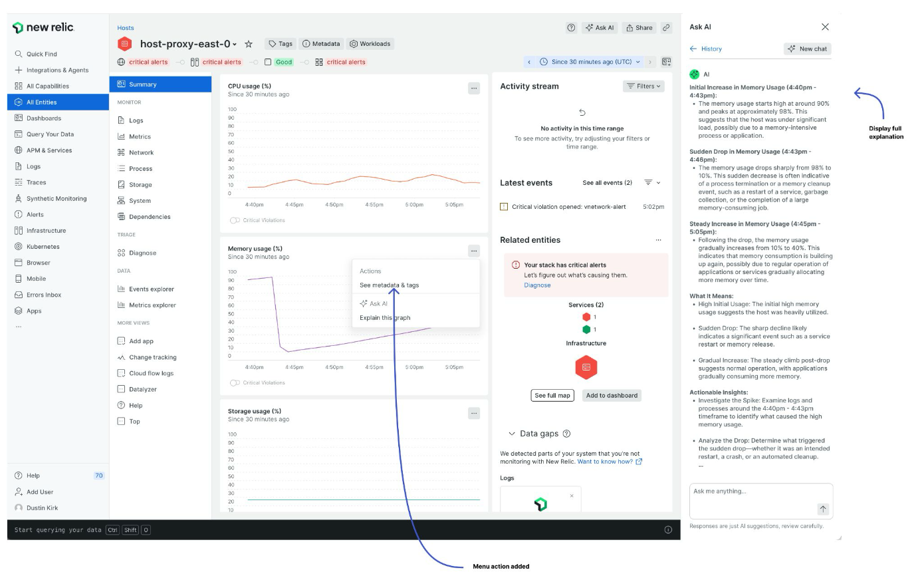Open Cloud flow logs
Image resolution: width=924 pixels, height=580 pixels.
[x=146, y=373]
